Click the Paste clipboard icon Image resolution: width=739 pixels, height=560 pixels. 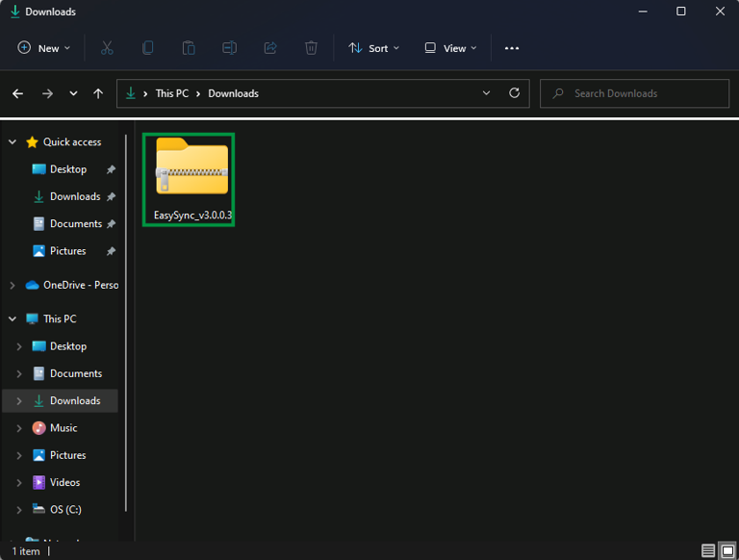189,48
